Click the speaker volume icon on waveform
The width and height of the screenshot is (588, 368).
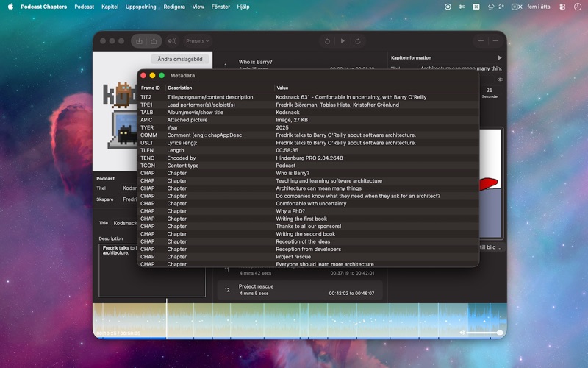click(x=462, y=333)
